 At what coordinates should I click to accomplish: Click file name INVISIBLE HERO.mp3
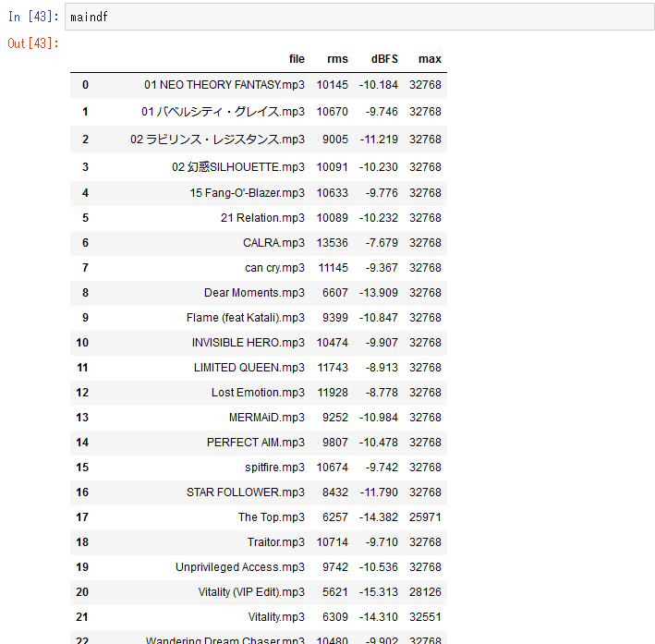pyautogui.click(x=249, y=343)
